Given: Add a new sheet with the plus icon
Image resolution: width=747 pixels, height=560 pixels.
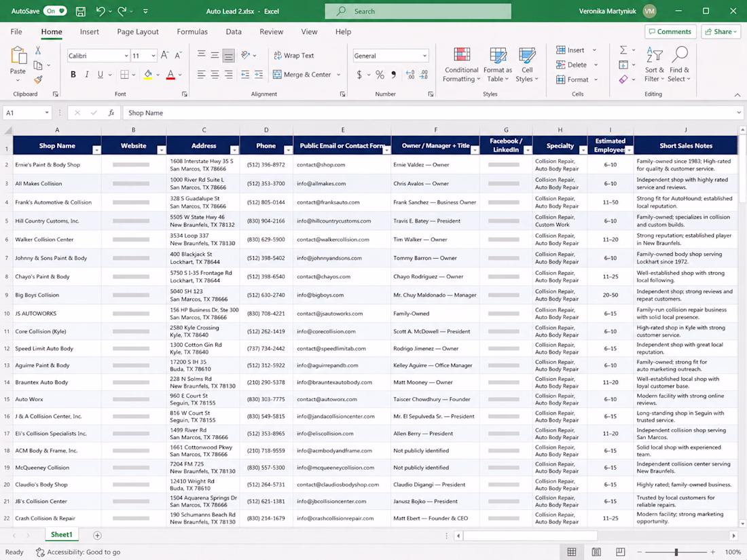Looking at the screenshot, I should 97,536.
